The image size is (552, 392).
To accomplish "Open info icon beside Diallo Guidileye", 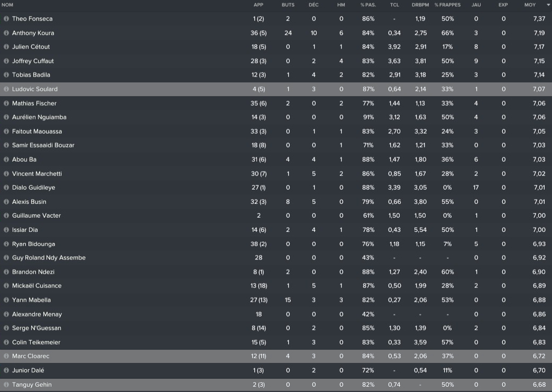I will [6, 188].
